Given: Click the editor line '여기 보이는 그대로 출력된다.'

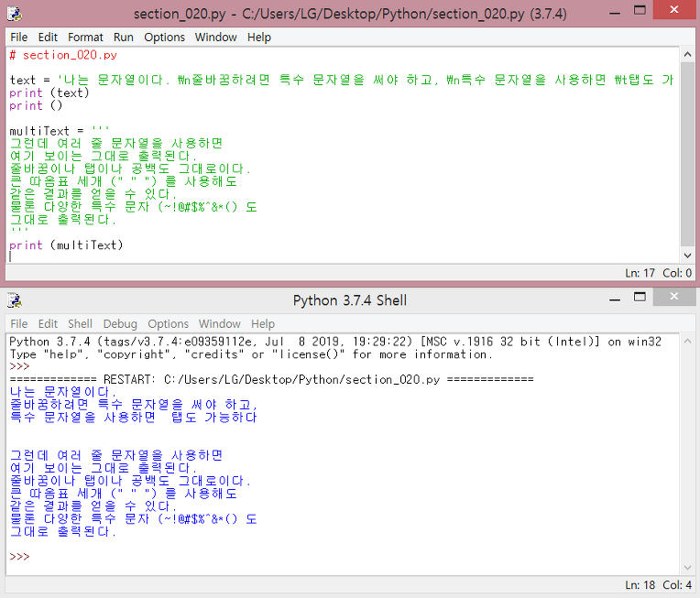Looking at the screenshot, I should pos(103,157).
